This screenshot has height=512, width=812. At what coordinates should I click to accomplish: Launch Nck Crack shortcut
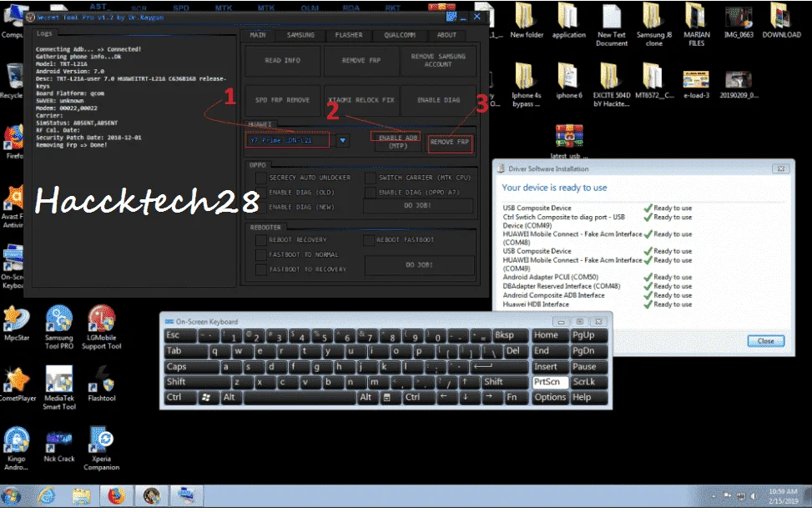(x=59, y=445)
